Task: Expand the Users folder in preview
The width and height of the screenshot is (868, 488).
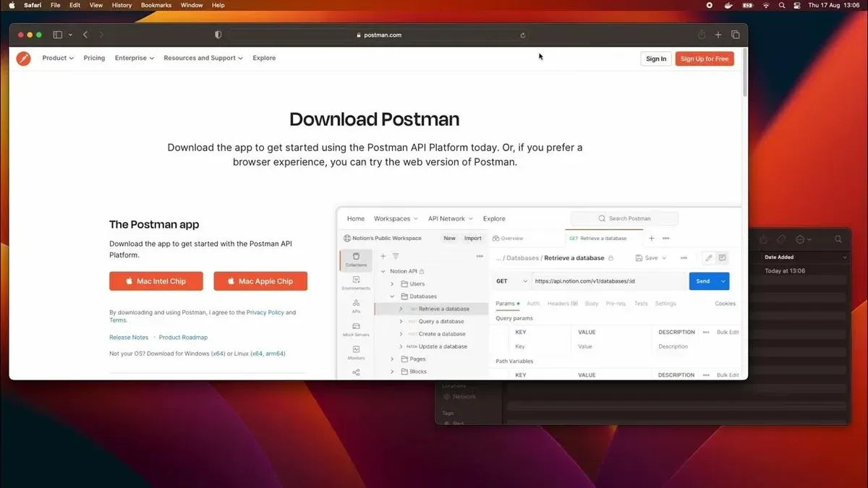Action: coord(392,284)
